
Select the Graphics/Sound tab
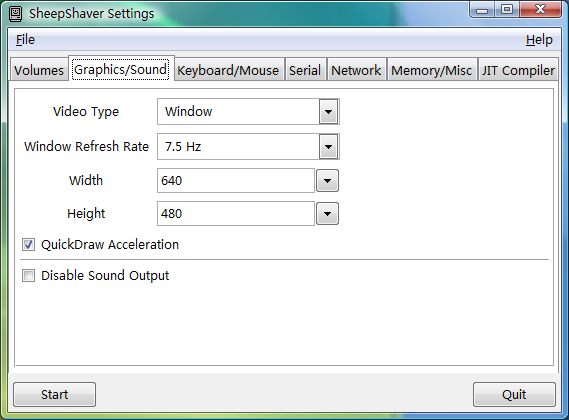[121, 69]
